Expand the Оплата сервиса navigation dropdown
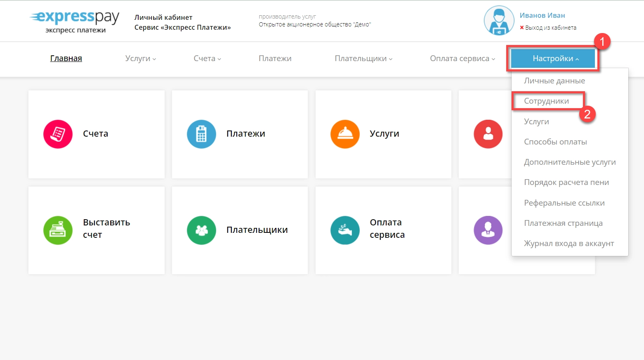Screen dimensions: 644x360 [x=462, y=59]
